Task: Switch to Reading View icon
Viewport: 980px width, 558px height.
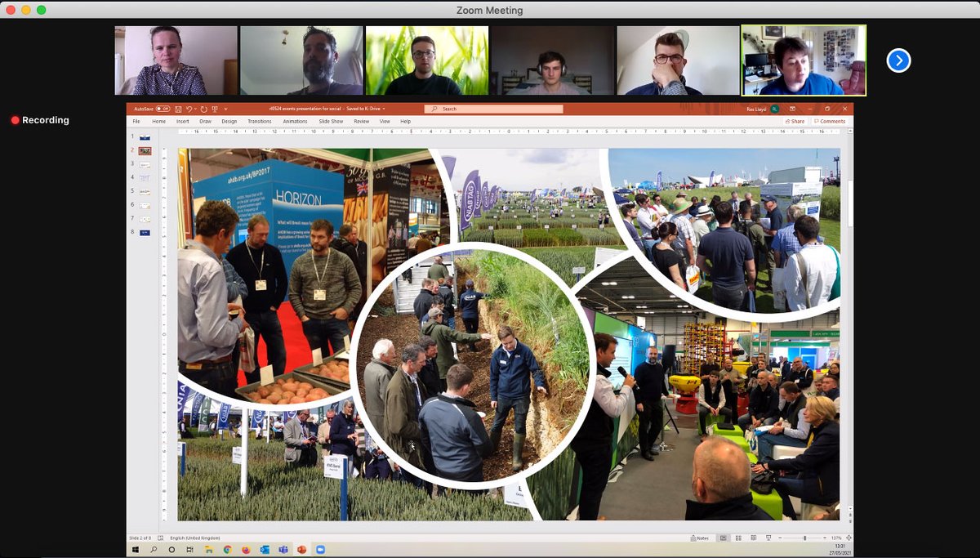Action: tap(754, 538)
